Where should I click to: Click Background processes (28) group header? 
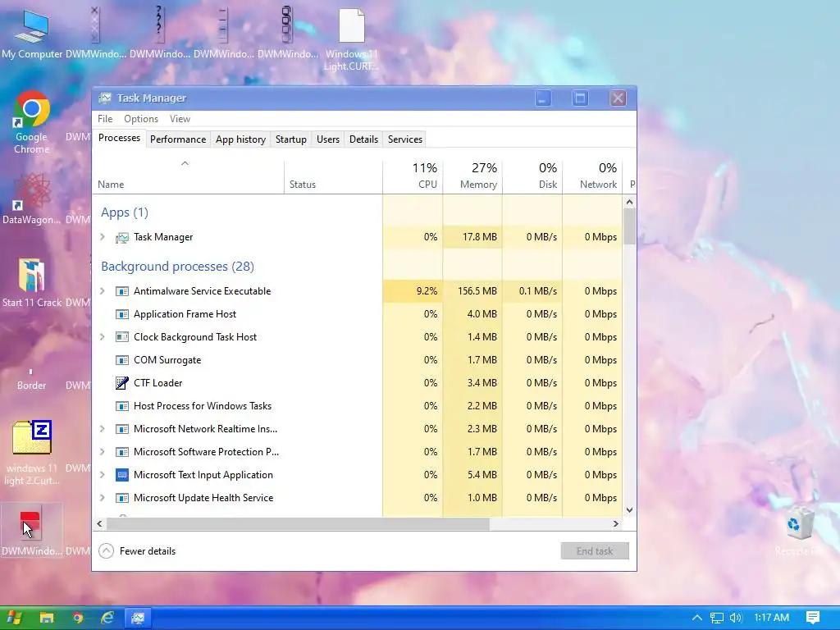coord(177,267)
